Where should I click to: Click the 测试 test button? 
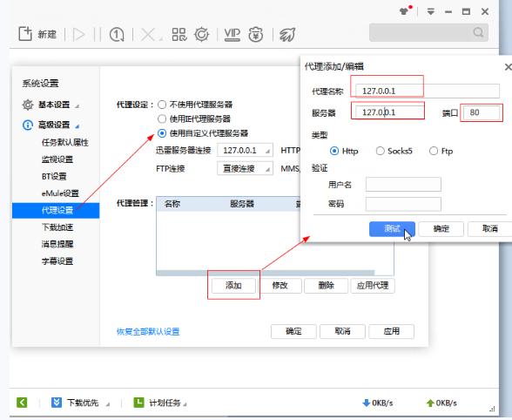pos(392,229)
